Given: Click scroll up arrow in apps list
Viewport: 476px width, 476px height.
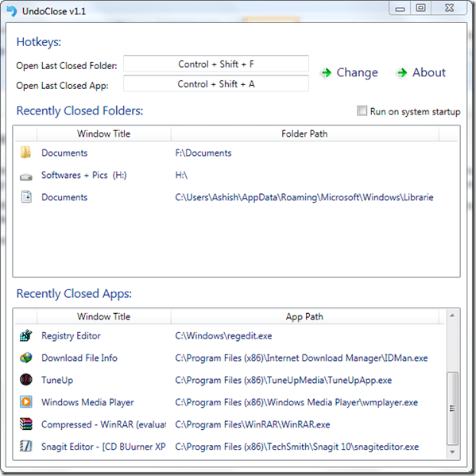Looking at the screenshot, I should point(452,315).
